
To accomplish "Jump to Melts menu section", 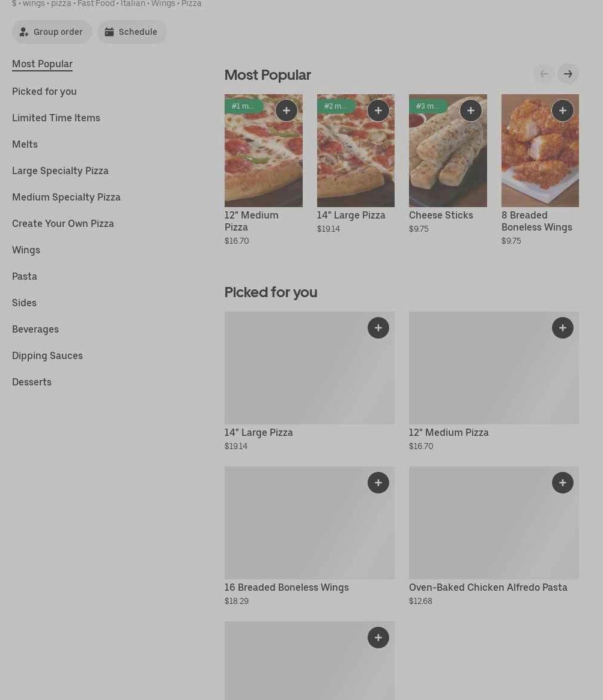I will pyautogui.click(x=25, y=144).
